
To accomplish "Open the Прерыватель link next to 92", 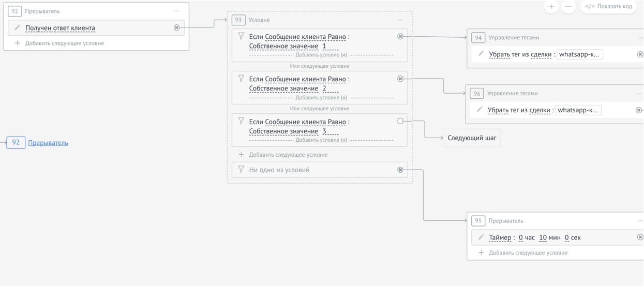I will (48, 143).
